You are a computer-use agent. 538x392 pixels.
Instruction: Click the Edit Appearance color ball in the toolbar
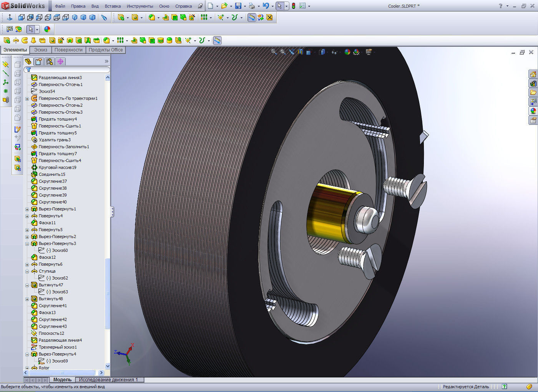point(47,29)
